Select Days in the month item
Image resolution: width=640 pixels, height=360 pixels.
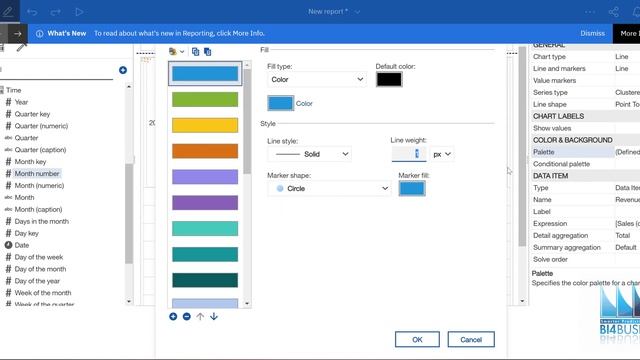(42, 221)
